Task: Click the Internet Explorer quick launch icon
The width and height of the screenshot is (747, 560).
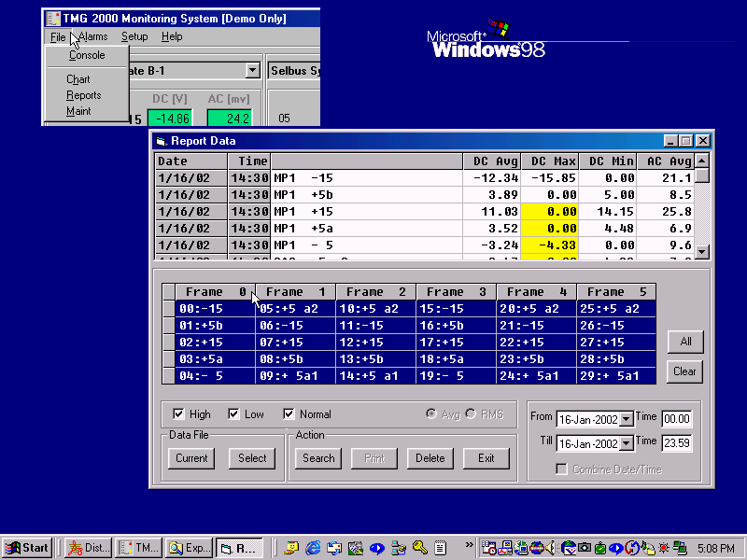Action: [314, 548]
